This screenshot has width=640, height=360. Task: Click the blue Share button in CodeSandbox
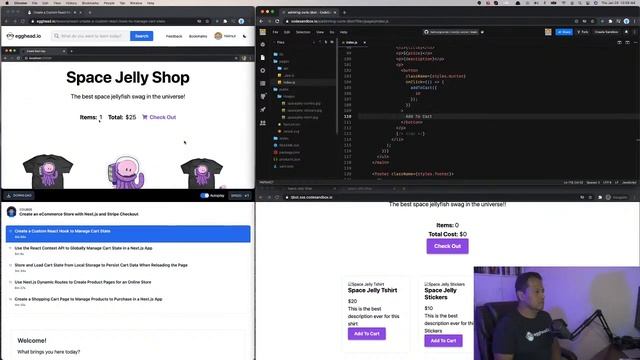coord(564,32)
